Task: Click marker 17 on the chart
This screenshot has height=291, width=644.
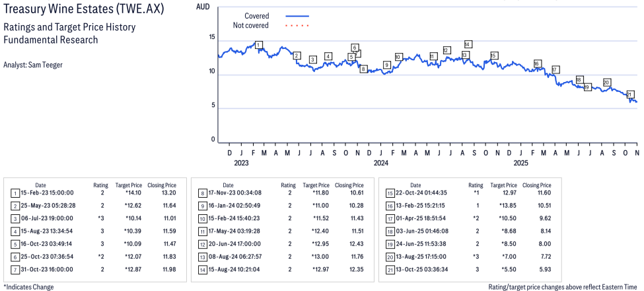Action: tap(555, 69)
